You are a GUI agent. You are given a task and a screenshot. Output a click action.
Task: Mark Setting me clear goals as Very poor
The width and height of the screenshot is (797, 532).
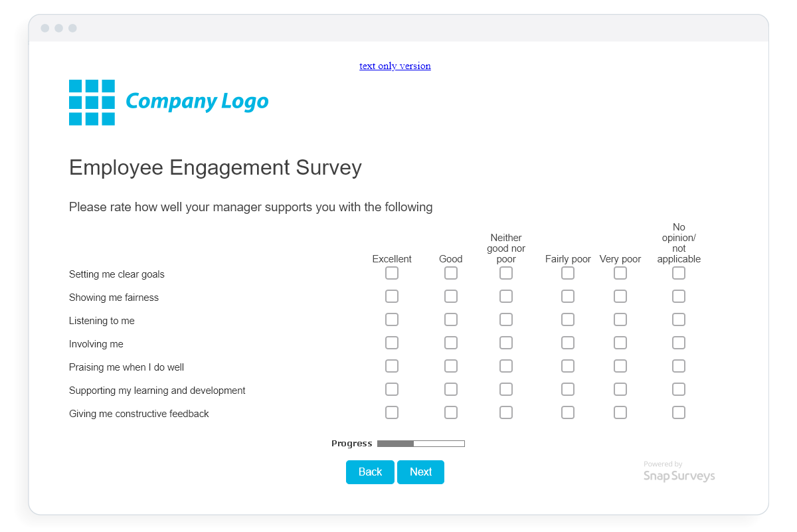pyautogui.click(x=620, y=273)
